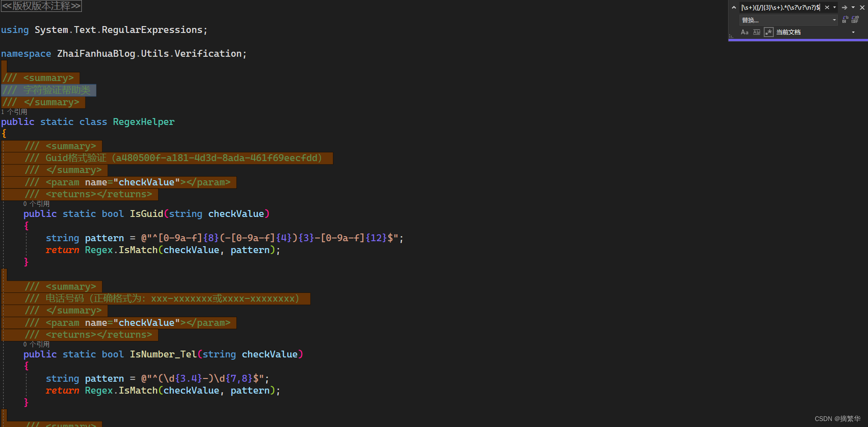This screenshot has height=427, width=868.
Task: Open the replace history dropdown
Action: tap(834, 20)
